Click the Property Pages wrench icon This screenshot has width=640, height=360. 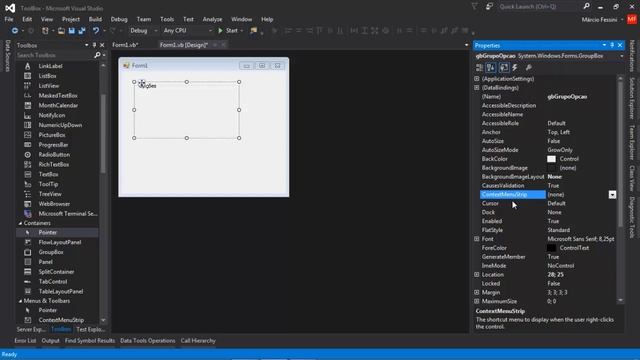(x=529, y=68)
